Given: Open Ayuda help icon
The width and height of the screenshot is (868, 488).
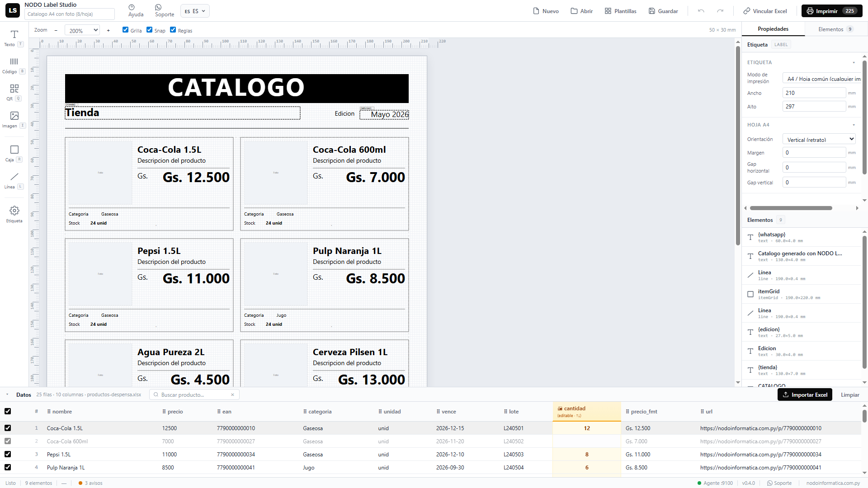Looking at the screenshot, I should [x=136, y=11].
